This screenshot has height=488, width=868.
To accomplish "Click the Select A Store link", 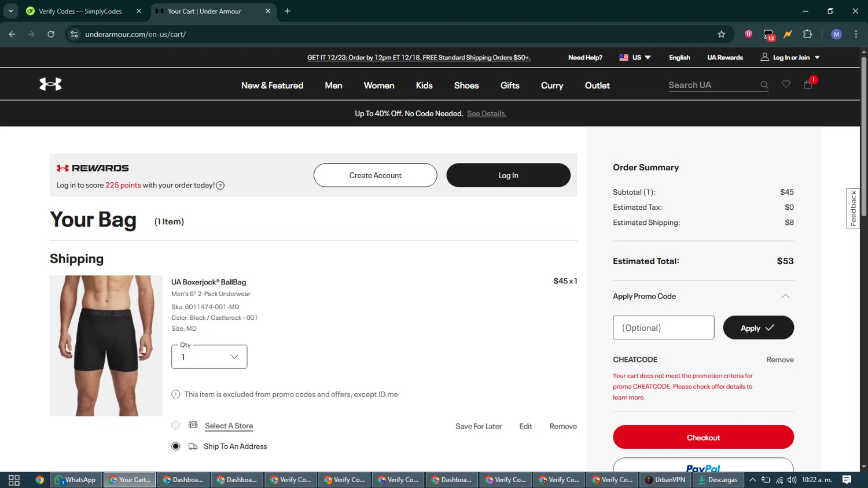I will click(229, 426).
